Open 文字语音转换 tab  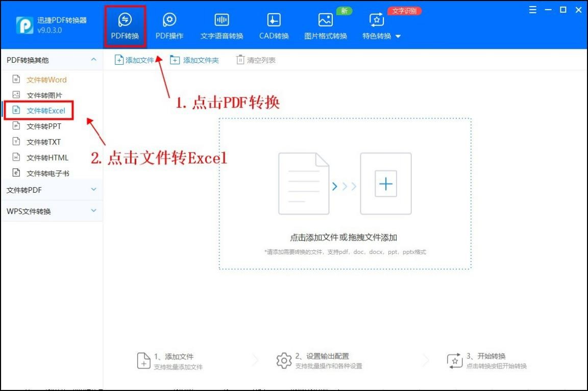(x=222, y=26)
